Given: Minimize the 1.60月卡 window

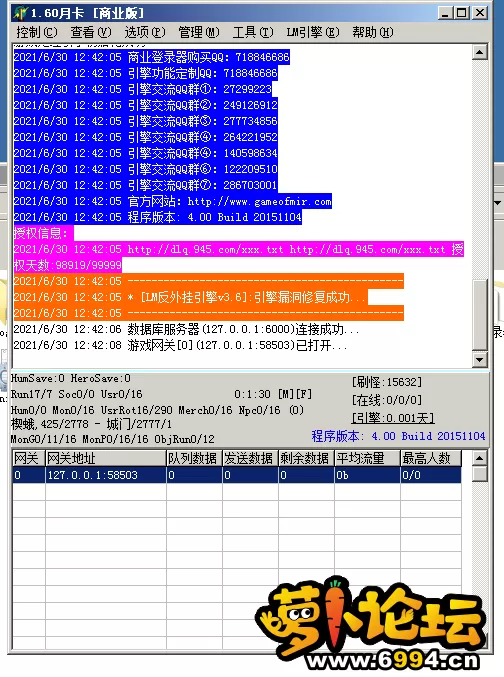Looking at the screenshot, I should [445, 13].
